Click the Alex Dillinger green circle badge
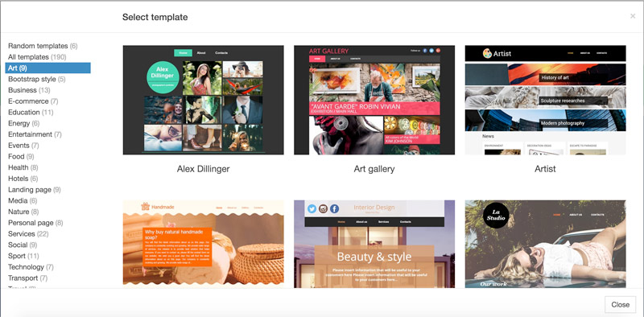This screenshot has height=317, width=644. 163,76
